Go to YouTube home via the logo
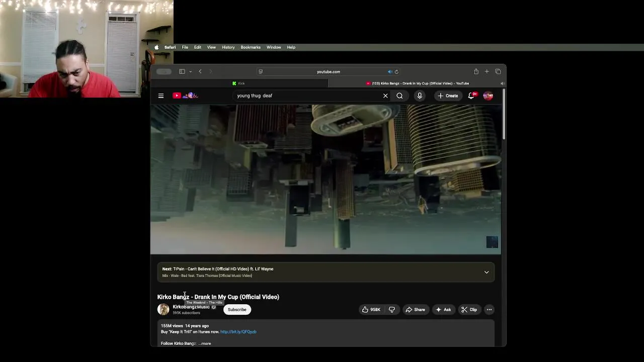The image size is (644, 362). click(x=186, y=96)
